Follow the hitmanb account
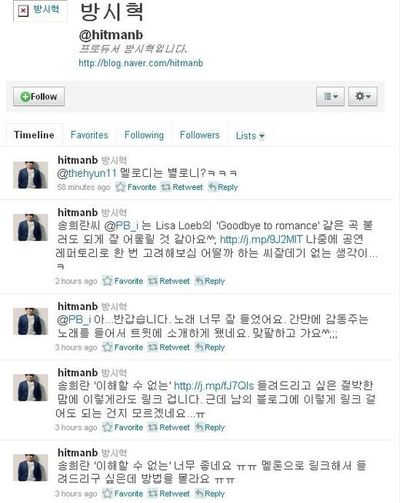This screenshot has height=503, width=400. (39, 96)
